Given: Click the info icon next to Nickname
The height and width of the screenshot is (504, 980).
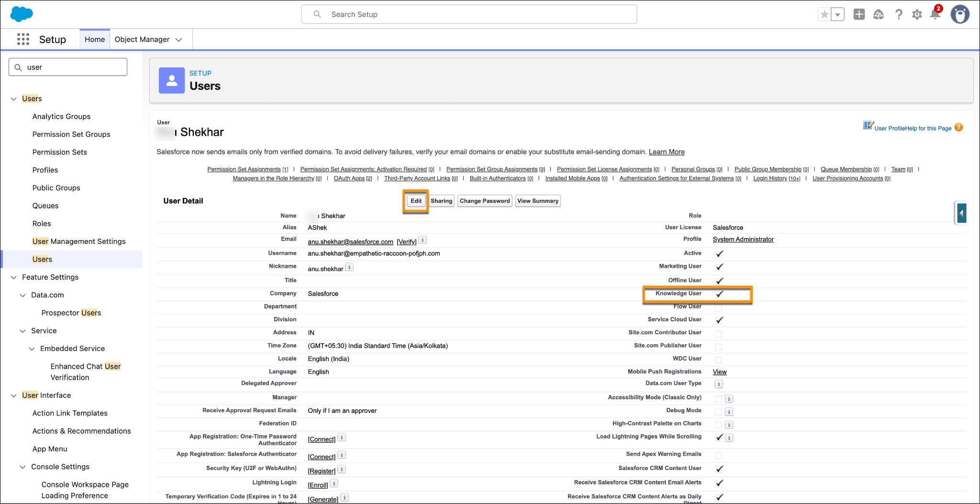Looking at the screenshot, I should (350, 267).
